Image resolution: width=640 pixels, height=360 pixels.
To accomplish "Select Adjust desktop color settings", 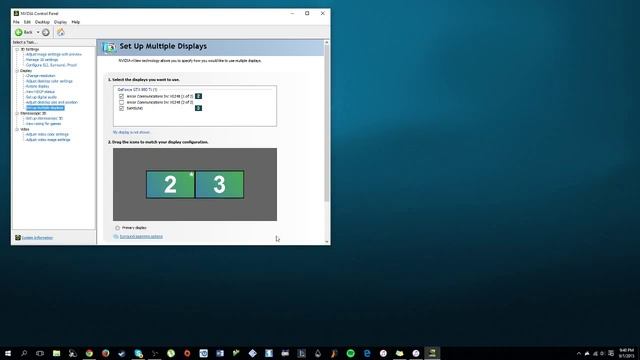I will pos(49,81).
